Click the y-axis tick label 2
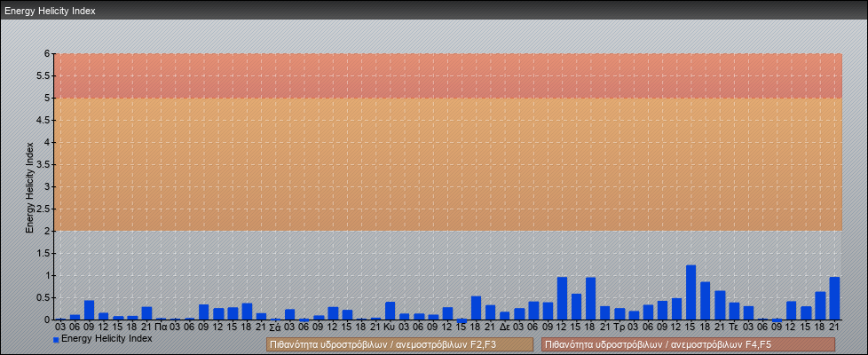Screen dimensions: 868x355 [x=48, y=231]
